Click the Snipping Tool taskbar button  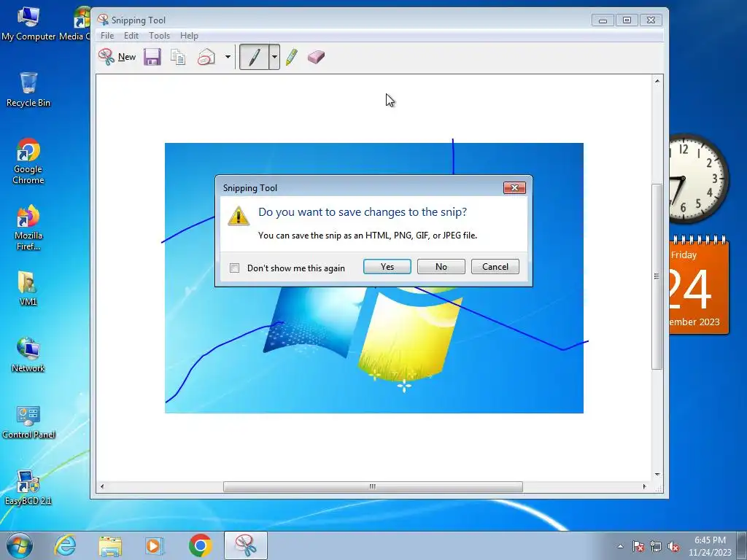click(x=246, y=545)
